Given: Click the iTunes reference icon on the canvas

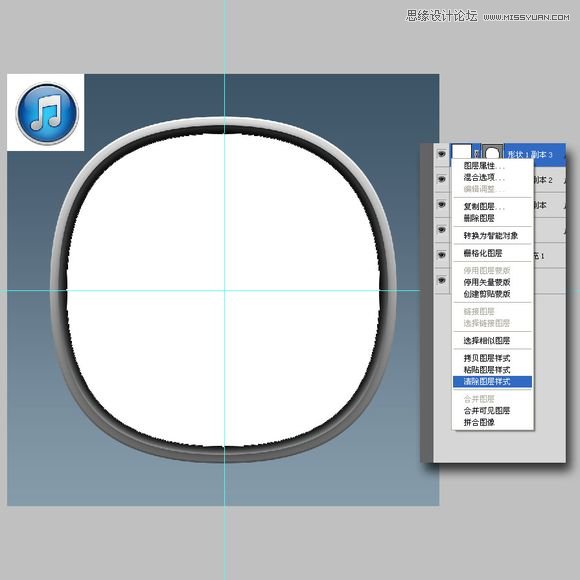Looking at the screenshot, I should click(47, 113).
